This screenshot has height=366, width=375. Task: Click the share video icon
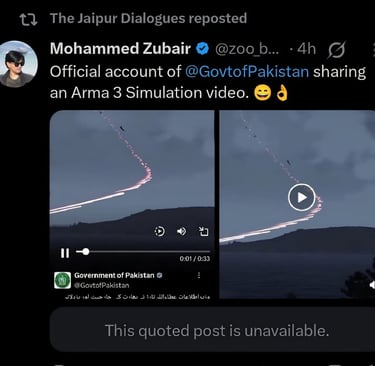point(203,231)
